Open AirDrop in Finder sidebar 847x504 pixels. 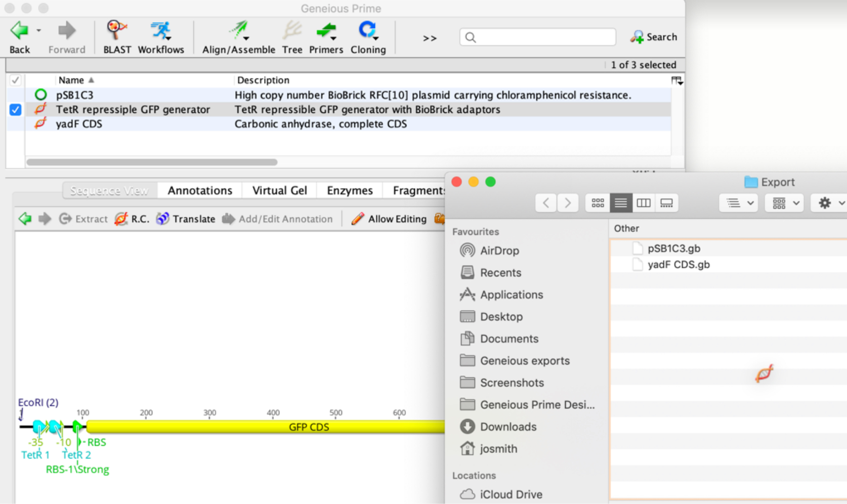point(490,250)
